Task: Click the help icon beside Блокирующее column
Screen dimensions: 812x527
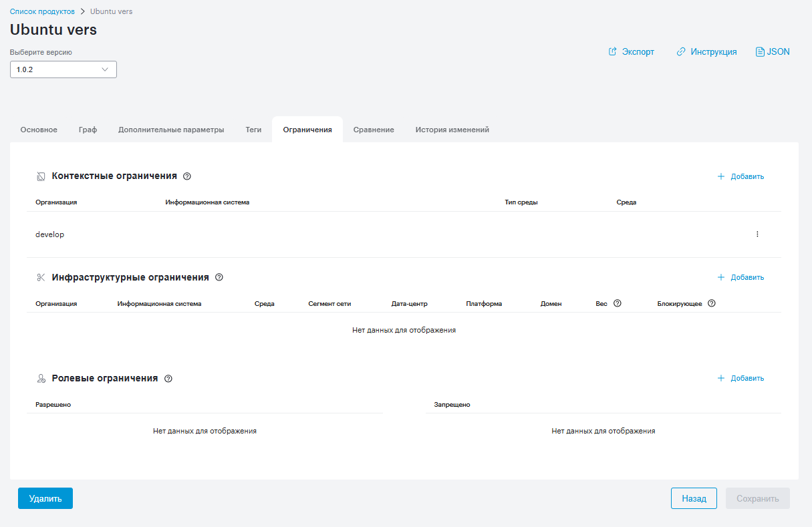Action: click(x=712, y=303)
